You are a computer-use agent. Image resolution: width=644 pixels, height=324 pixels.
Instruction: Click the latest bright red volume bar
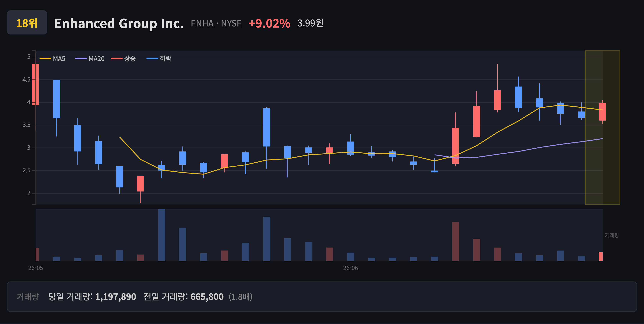[601, 257]
